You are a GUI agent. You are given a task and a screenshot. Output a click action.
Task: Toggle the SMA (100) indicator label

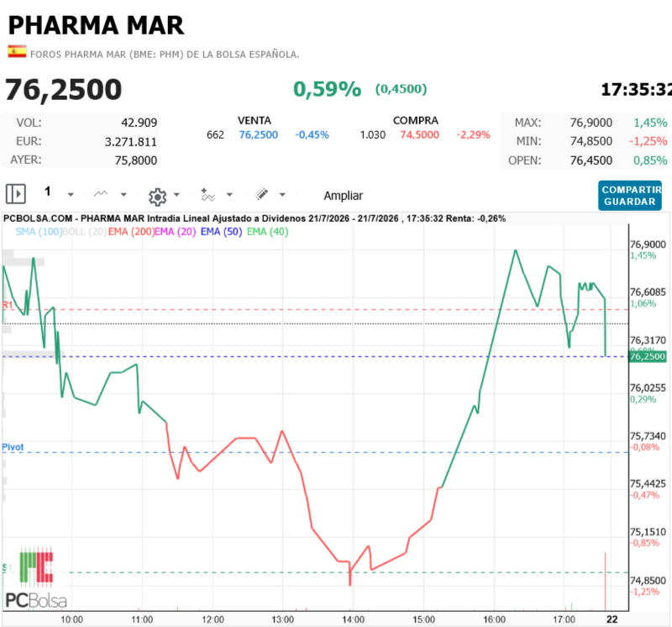tap(39, 232)
